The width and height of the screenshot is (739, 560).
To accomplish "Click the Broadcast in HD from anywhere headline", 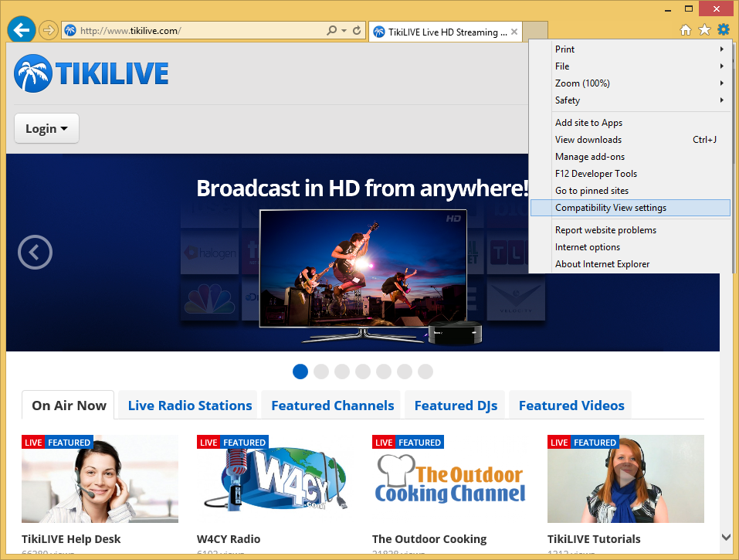I will (x=362, y=188).
